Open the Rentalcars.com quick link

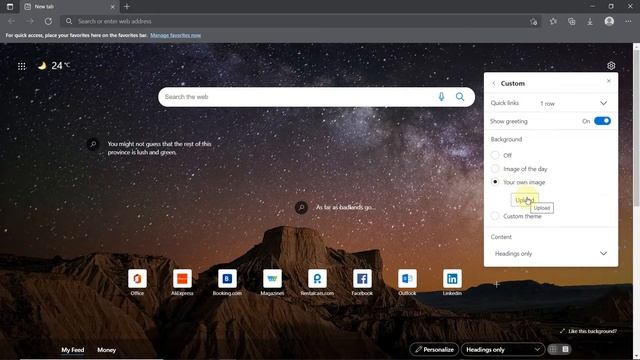(x=317, y=282)
